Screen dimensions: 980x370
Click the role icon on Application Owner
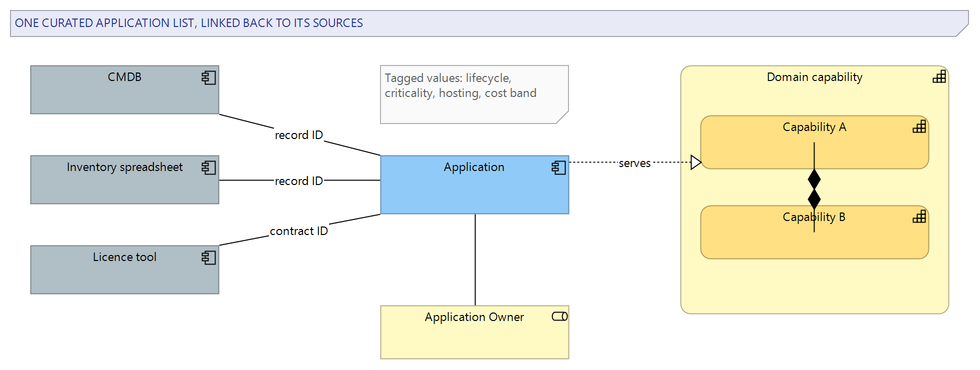pyautogui.click(x=559, y=316)
